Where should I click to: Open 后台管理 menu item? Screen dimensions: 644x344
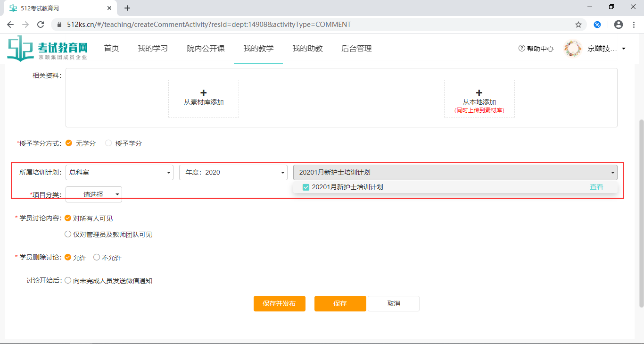pos(356,48)
